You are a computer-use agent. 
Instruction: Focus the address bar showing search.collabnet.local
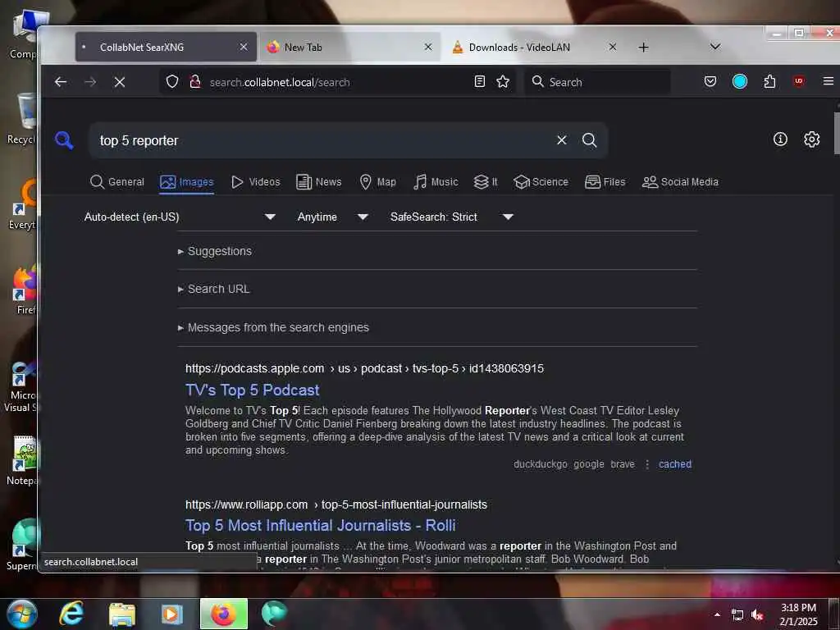pos(337,82)
